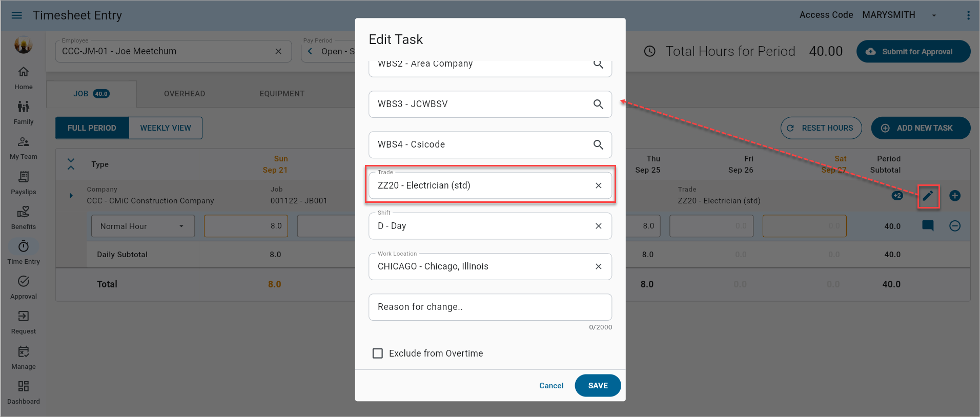980x417 pixels.
Task: Click the Sunday 8.0 hours field
Action: point(246,226)
